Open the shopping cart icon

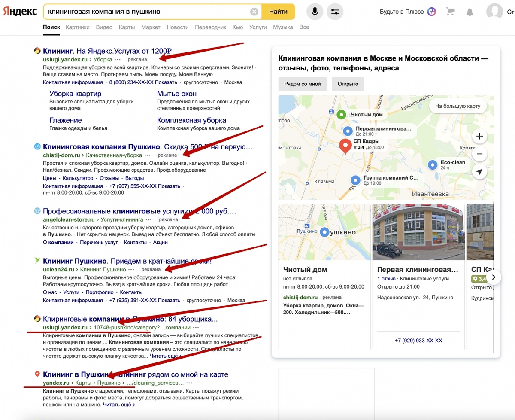click(x=450, y=12)
